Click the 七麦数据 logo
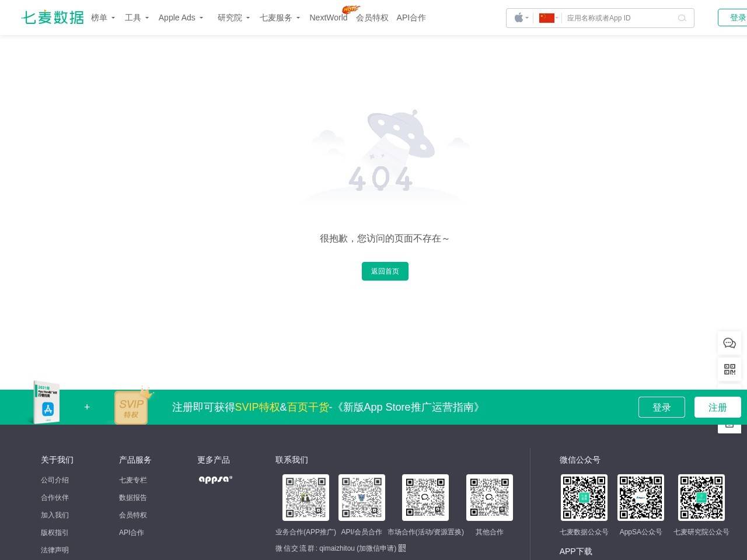Image resolution: width=747 pixels, height=560 pixels. pyautogui.click(x=53, y=17)
